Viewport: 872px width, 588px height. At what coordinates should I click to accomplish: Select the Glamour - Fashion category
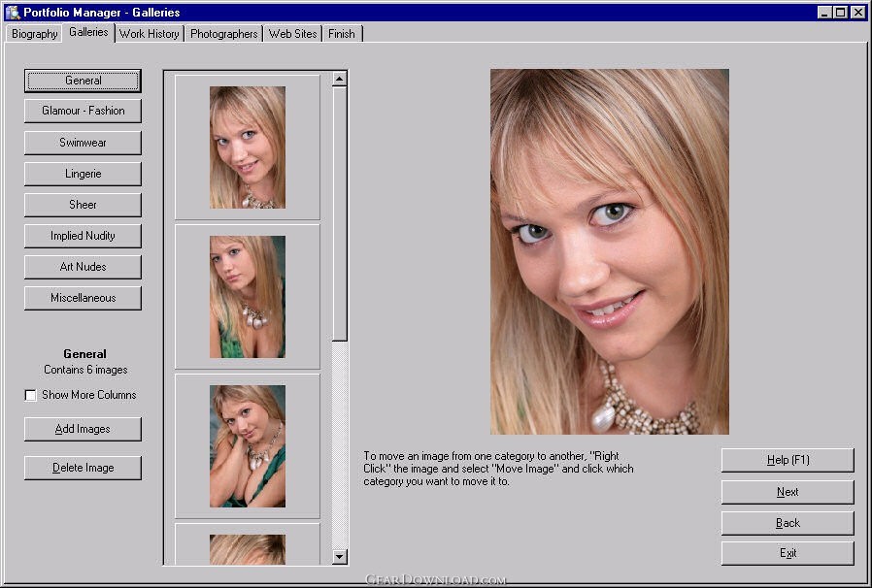point(83,112)
